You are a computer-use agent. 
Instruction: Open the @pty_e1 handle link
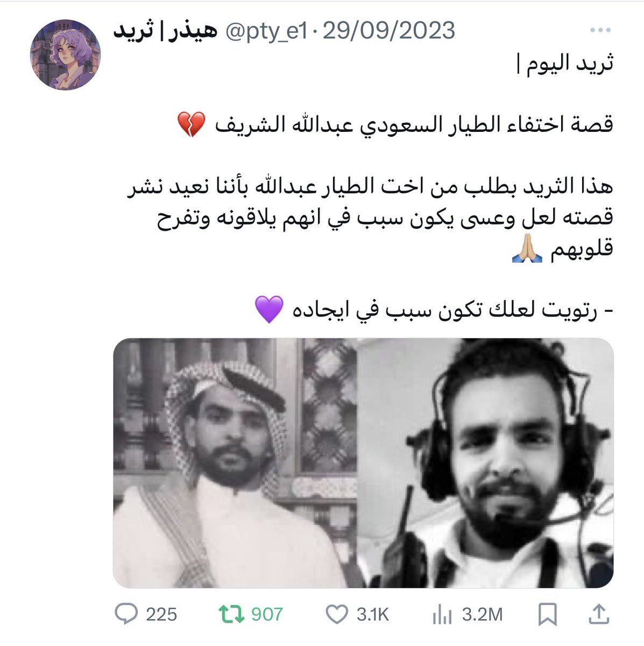click(x=266, y=31)
